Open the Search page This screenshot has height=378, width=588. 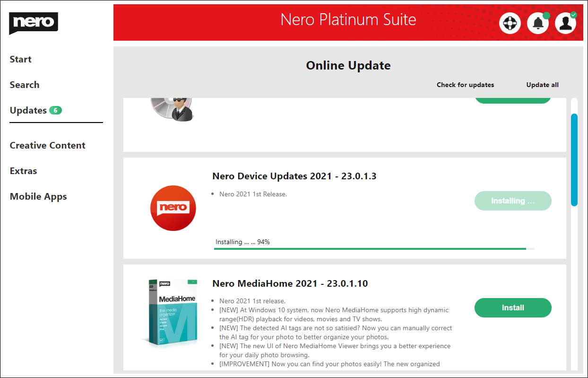point(25,85)
